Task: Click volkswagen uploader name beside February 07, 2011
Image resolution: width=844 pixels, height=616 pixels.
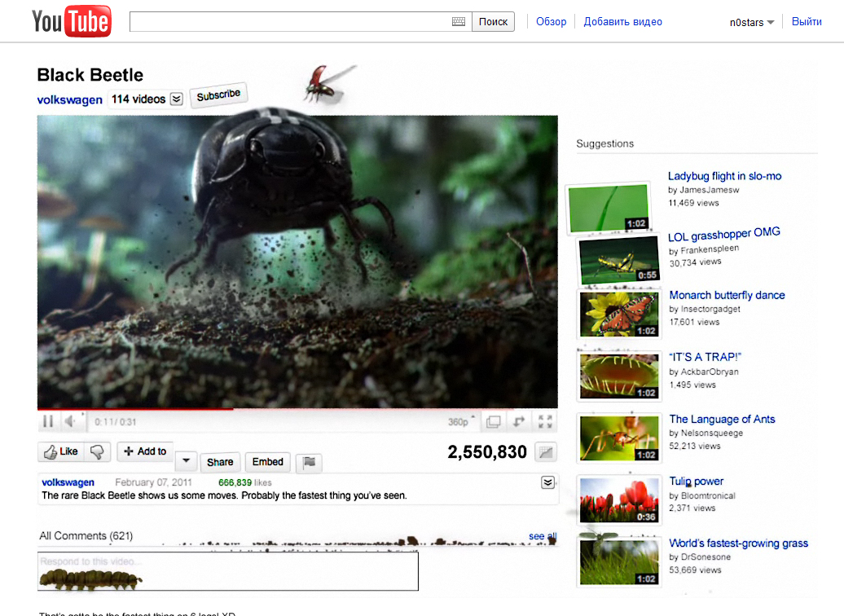Action: click(x=68, y=482)
